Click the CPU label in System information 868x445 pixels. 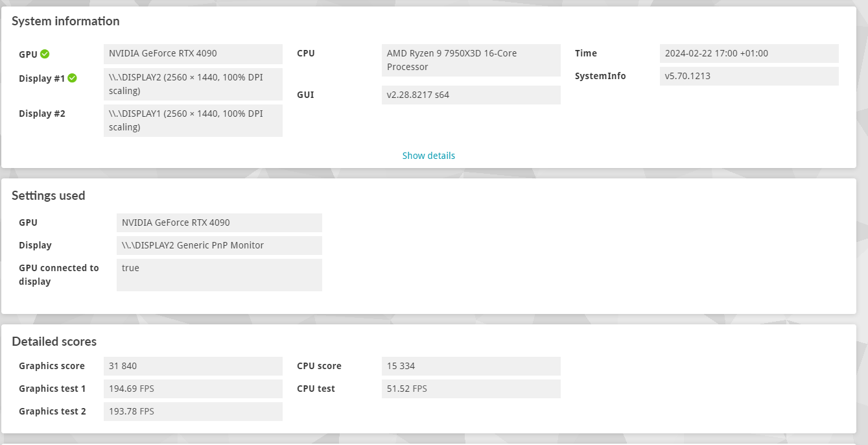tap(306, 53)
